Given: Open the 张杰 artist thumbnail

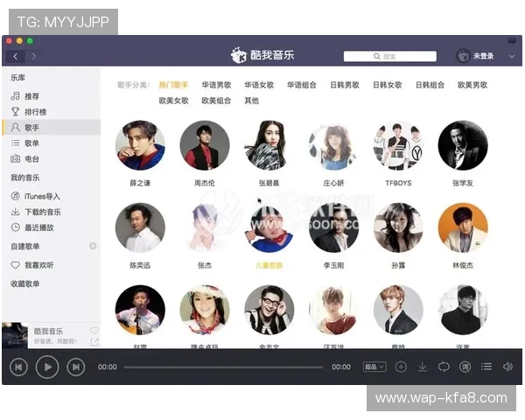Looking at the screenshot, I should [205, 227].
